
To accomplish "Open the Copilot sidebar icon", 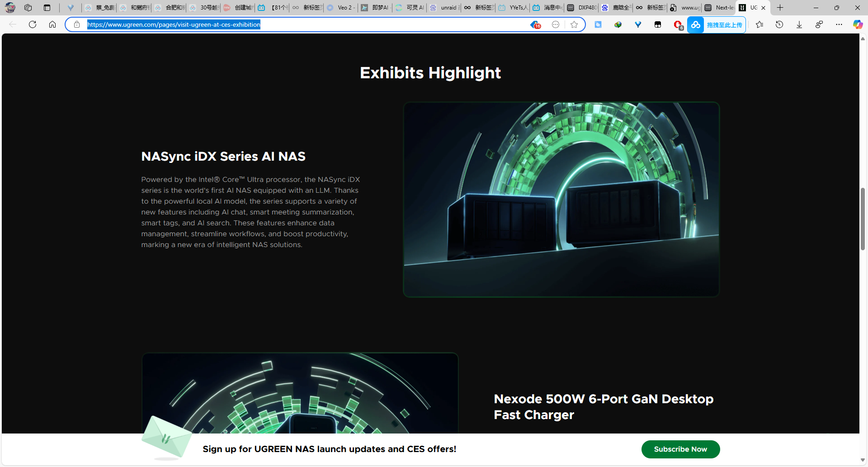I will (857, 24).
